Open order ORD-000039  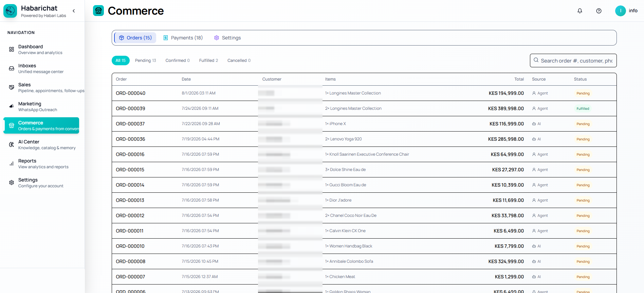(130, 108)
